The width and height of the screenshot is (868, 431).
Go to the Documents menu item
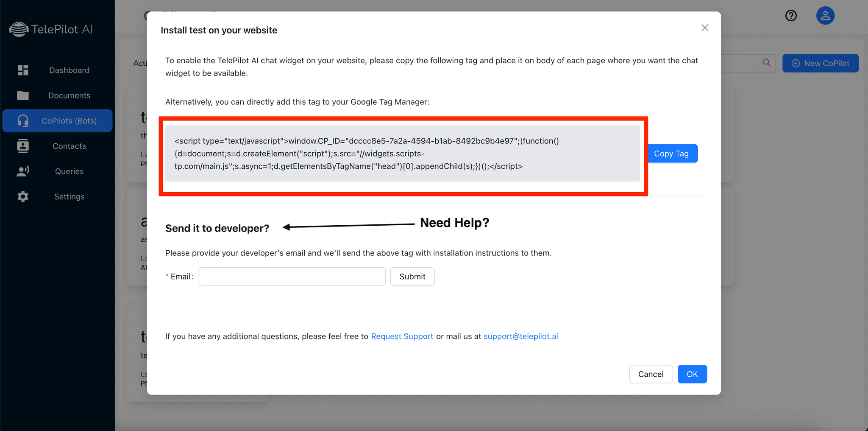[x=69, y=95]
